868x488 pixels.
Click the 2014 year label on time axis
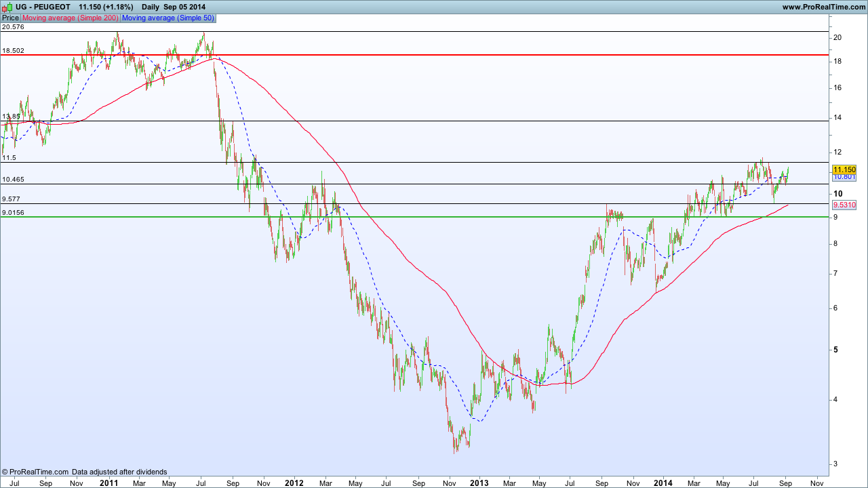(663, 483)
